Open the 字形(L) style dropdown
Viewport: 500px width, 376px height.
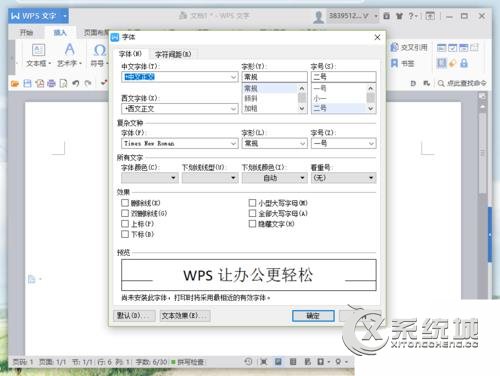tap(302, 143)
